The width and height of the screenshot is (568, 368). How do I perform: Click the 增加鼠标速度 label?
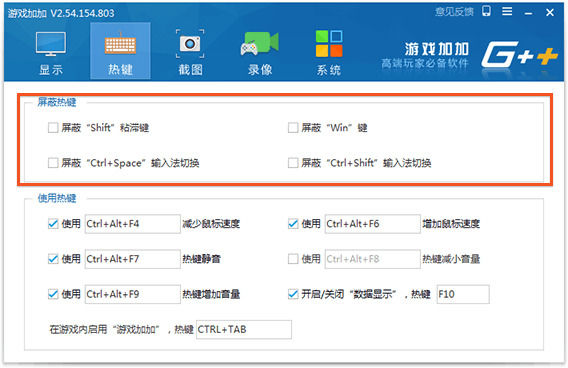click(x=451, y=224)
